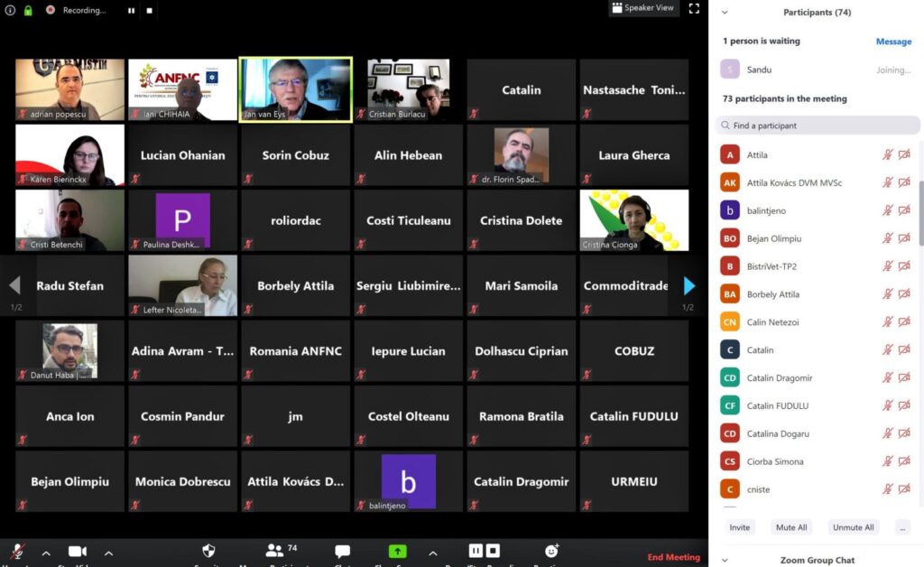Unmute participant Calin Netezoi from list
Image resolution: width=924 pixels, height=567 pixels.
pyautogui.click(x=888, y=322)
